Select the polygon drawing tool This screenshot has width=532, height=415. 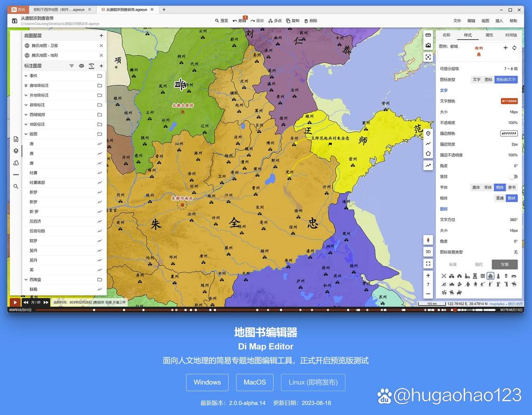(428, 154)
